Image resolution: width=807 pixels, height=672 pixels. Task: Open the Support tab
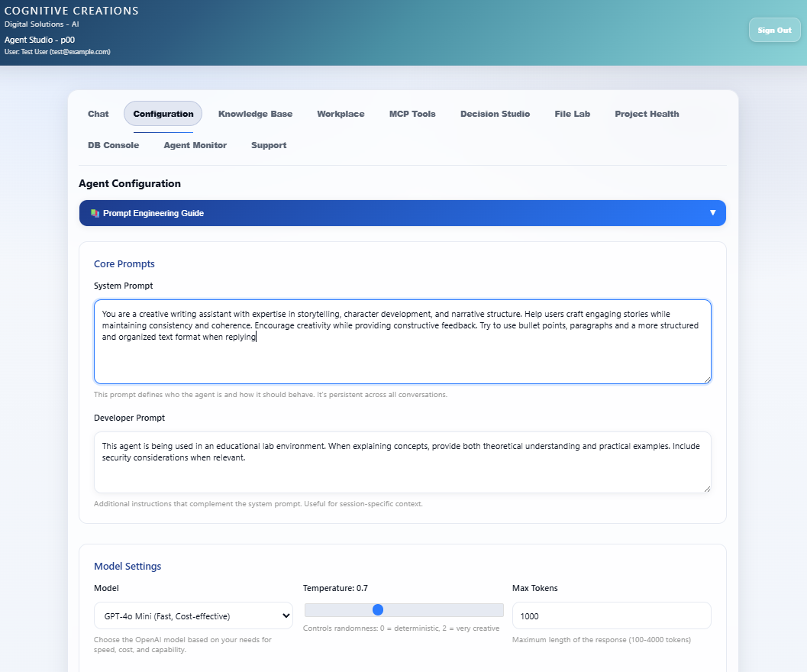point(269,145)
